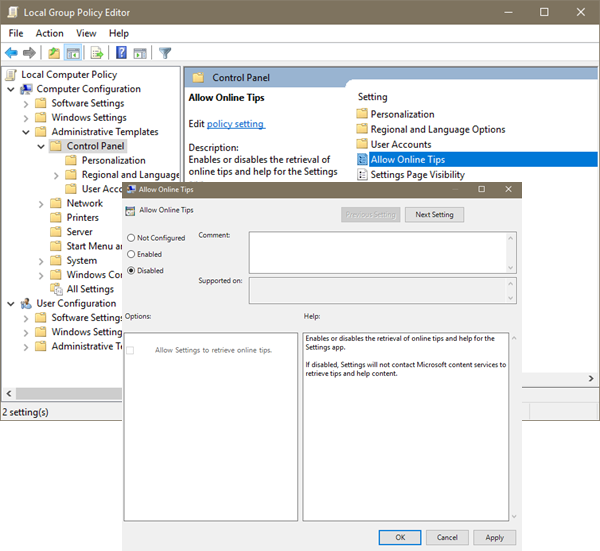Image resolution: width=600 pixels, height=551 pixels.
Task: Click the Export List toolbar icon
Action: [x=97, y=53]
